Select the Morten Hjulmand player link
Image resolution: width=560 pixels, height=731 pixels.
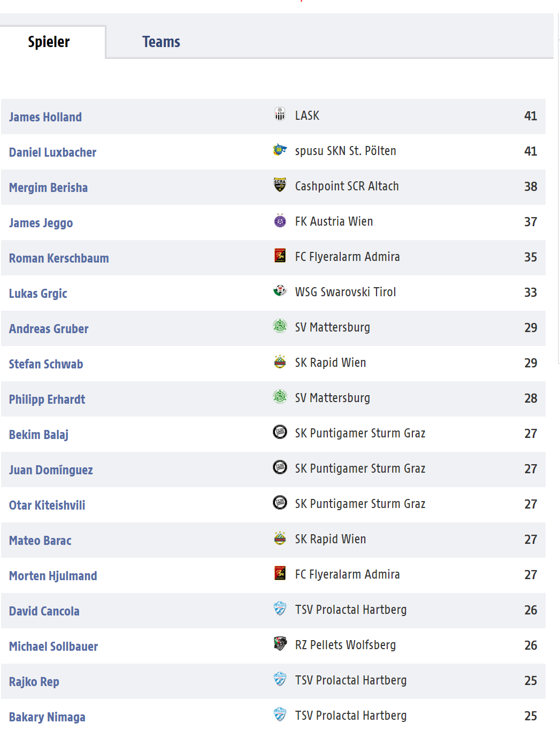(53, 576)
